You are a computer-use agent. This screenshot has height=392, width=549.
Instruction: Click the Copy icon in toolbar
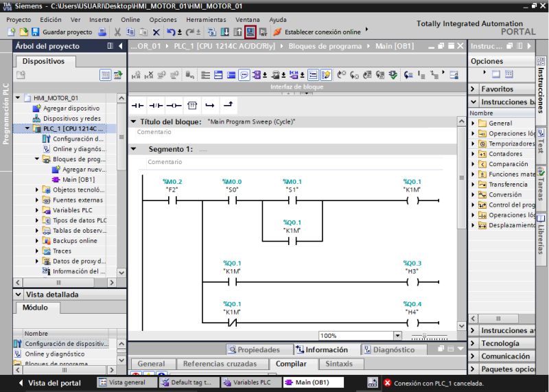pyautogui.click(x=130, y=32)
